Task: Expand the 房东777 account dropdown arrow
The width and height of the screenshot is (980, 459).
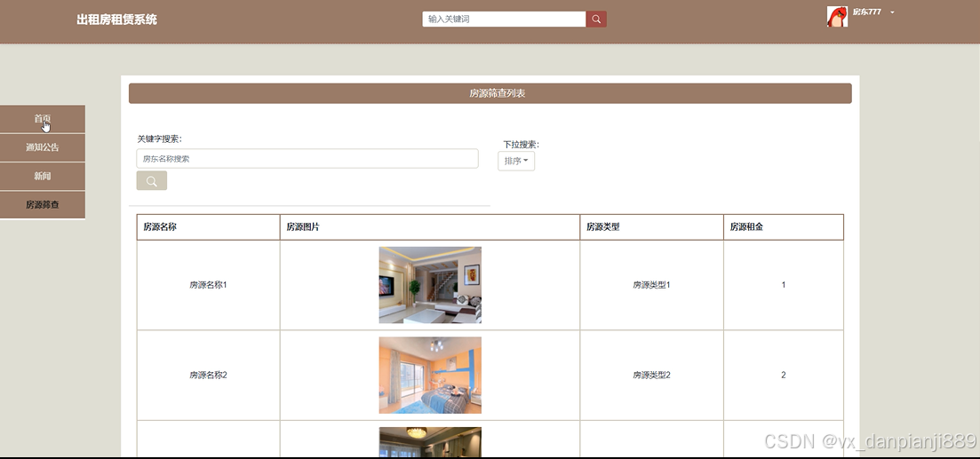Action: click(x=892, y=12)
